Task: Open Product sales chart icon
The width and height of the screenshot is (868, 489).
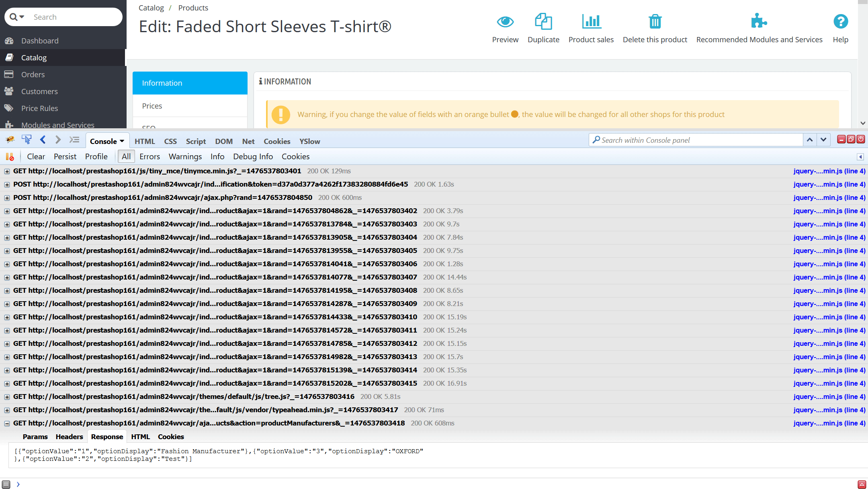Action: [591, 21]
